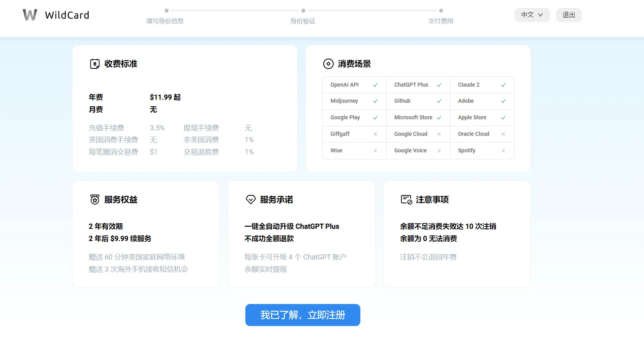Click the 年费 label
644x337 pixels.
click(x=96, y=97)
